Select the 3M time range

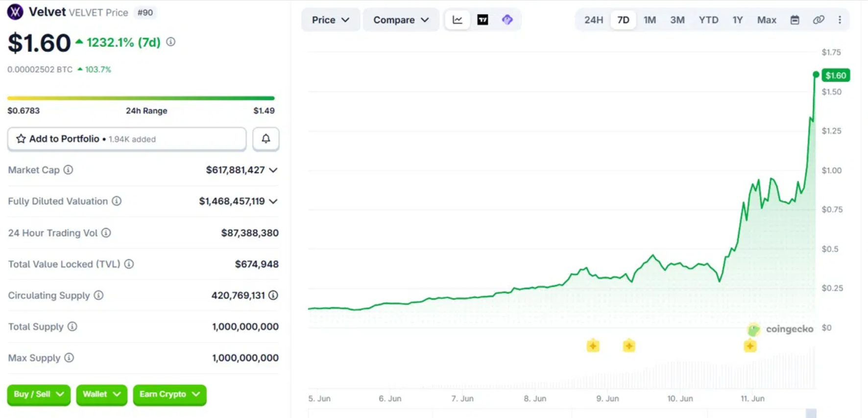point(677,20)
